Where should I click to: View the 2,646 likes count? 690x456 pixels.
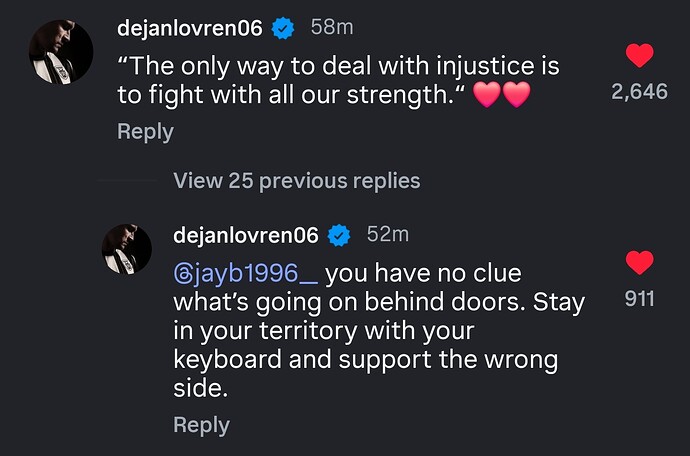point(638,92)
